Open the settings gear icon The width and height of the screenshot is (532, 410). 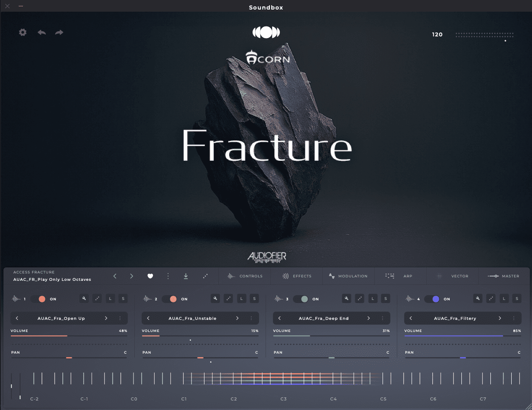click(x=23, y=33)
